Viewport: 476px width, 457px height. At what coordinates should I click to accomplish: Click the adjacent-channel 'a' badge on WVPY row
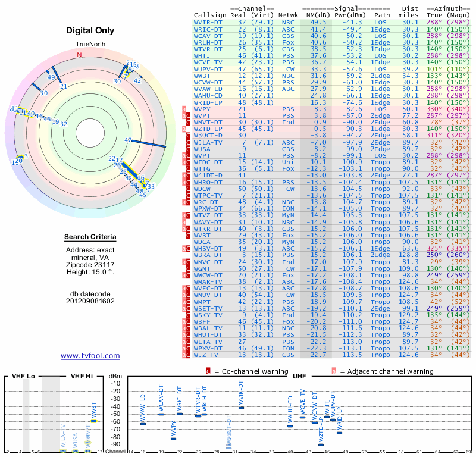(184, 109)
